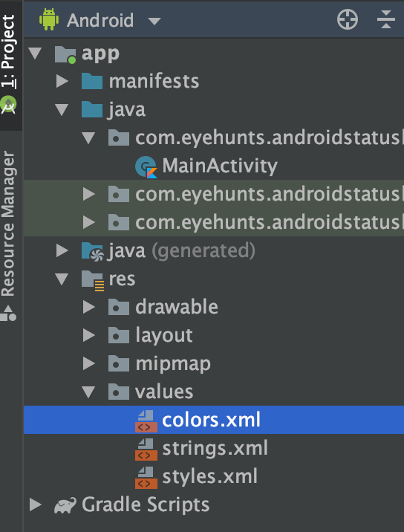Click the layout folder icon
This screenshot has width=404, height=532.
tap(118, 335)
